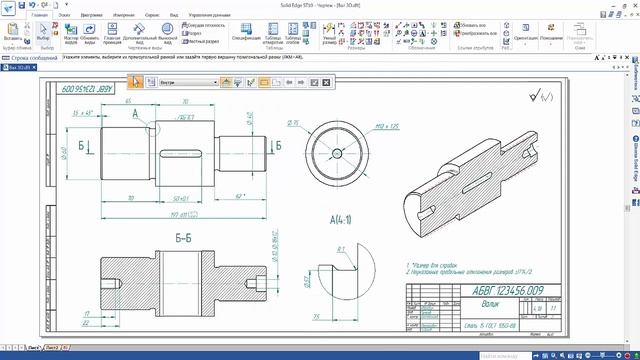Open the Эскиз (Sketch) ribbon tab
Screen dimensions: 640x360
[x=64, y=15]
